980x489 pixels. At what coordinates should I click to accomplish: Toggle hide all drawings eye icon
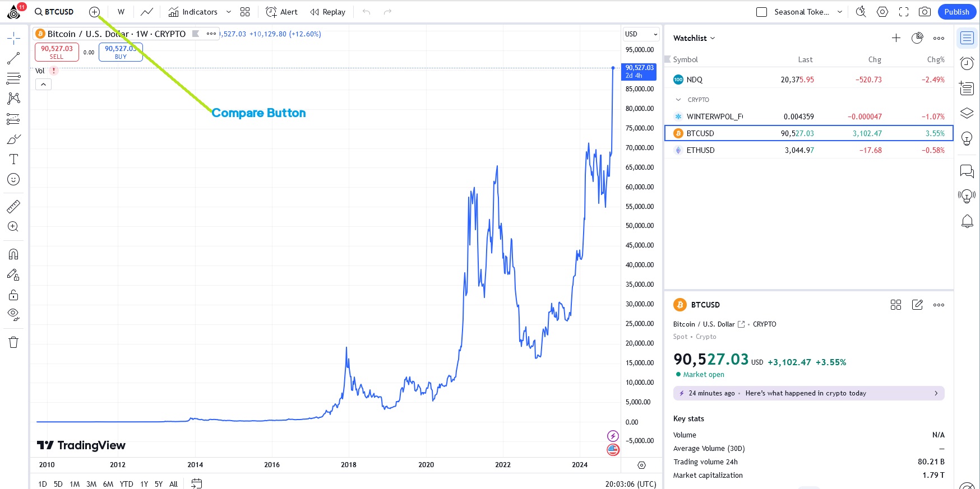pyautogui.click(x=13, y=314)
